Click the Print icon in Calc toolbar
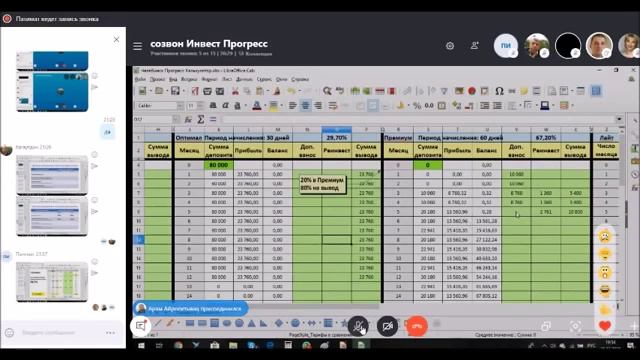This screenshot has width=640, height=360. [207, 91]
